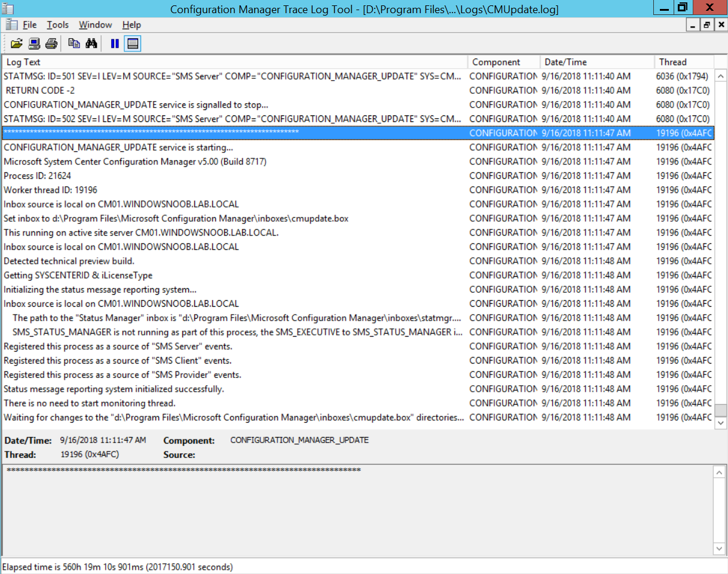The width and height of the screenshot is (728, 574).
Task: Select the highlighted asterisk separator row
Action: 358,133
